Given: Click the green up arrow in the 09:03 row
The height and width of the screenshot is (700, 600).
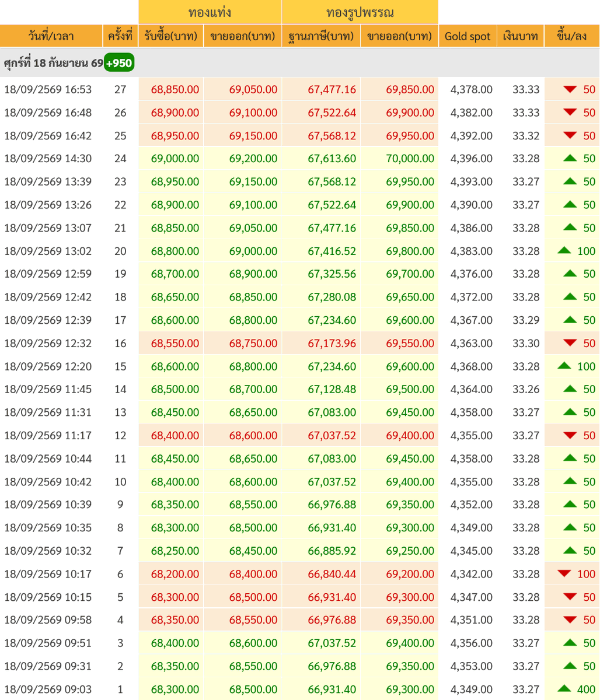Looking at the screenshot, I should click(x=564, y=689).
